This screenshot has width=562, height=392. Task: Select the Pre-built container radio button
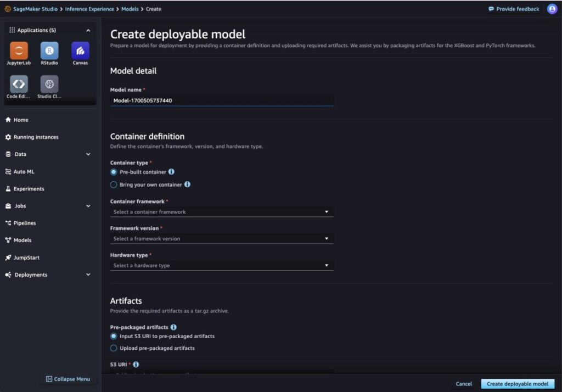click(114, 172)
